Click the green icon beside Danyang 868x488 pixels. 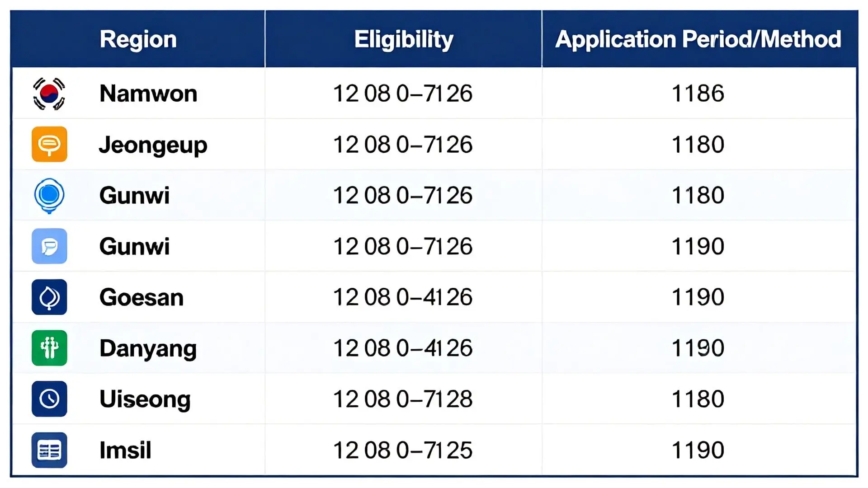(x=49, y=348)
